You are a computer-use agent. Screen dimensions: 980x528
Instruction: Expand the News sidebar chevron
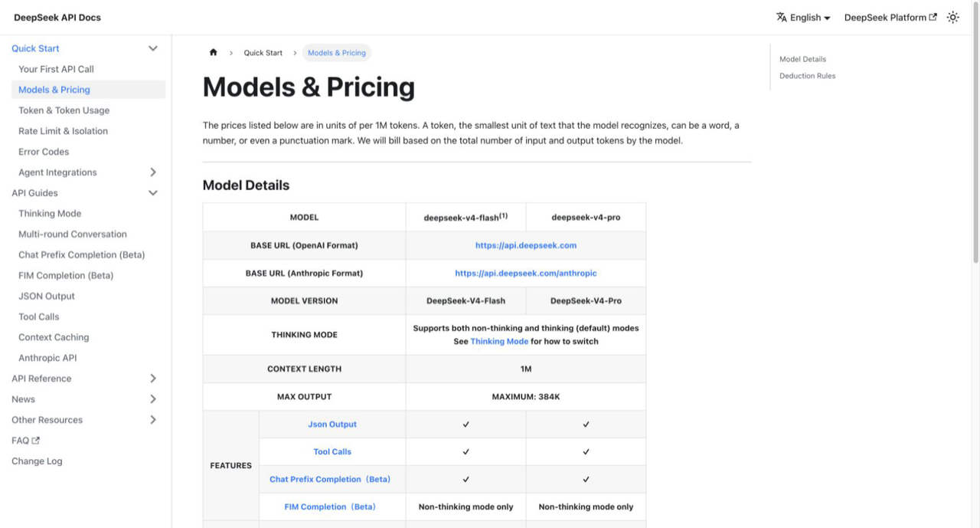coord(153,399)
